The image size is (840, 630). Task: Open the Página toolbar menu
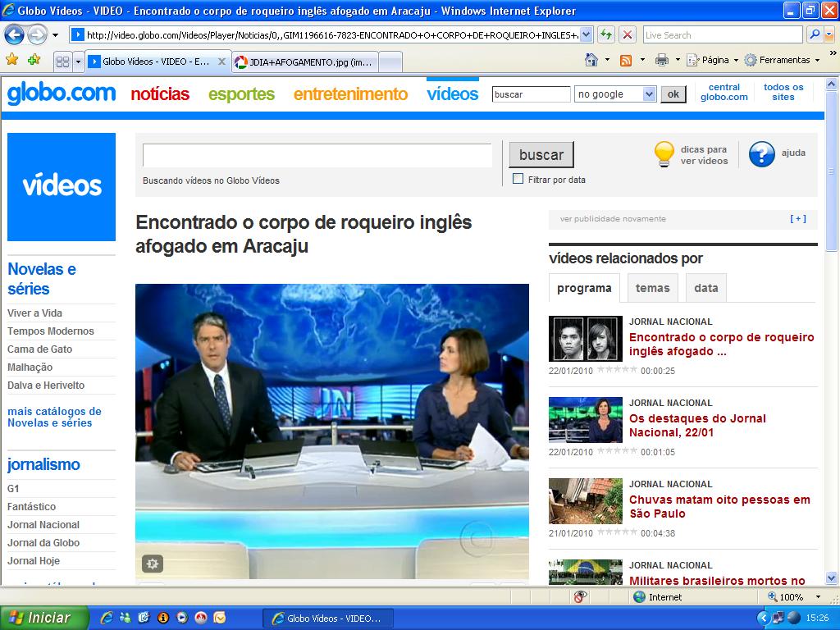click(713, 60)
